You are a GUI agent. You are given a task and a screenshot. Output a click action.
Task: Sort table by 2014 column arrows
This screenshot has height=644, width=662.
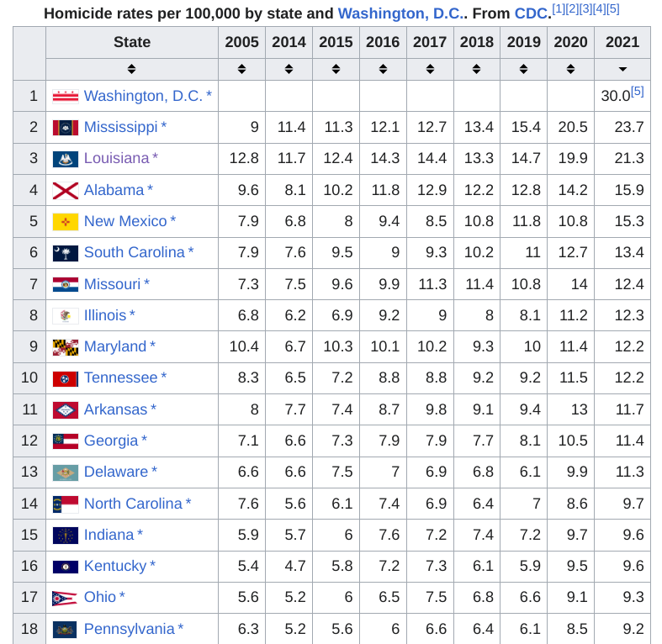pos(289,69)
